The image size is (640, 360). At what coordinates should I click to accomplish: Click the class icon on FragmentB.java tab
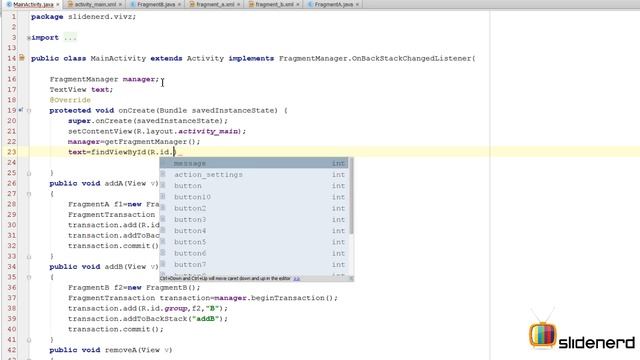coord(133,4)
